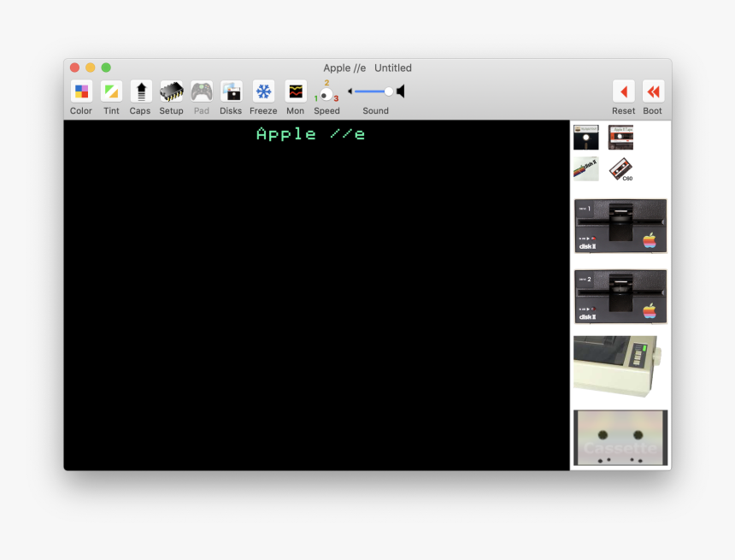
Task: Open the Disks panel icon
Action: (x=231, y=91)
